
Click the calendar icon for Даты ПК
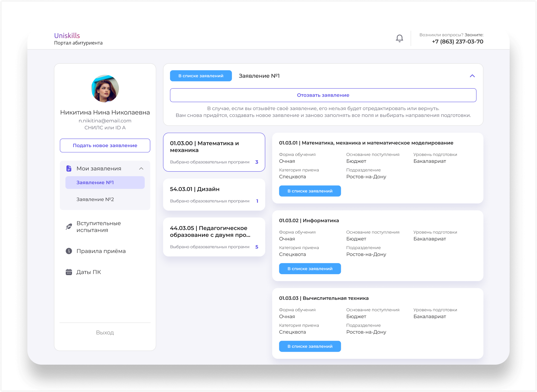[x=69, y=272]
